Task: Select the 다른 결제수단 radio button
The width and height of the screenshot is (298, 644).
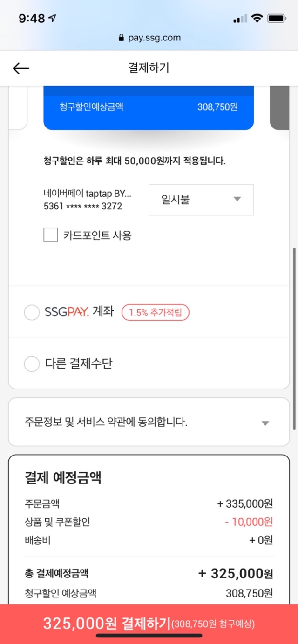Action: [x=32, y=363]
